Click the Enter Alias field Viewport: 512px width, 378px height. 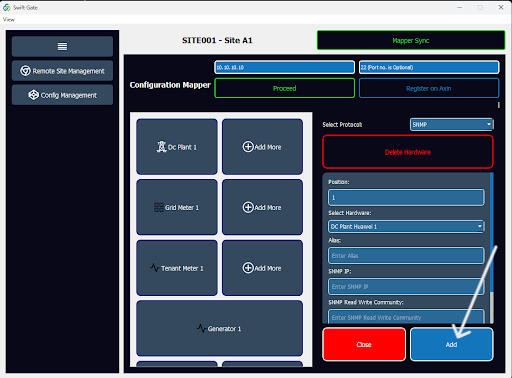(x=406, y=256)
